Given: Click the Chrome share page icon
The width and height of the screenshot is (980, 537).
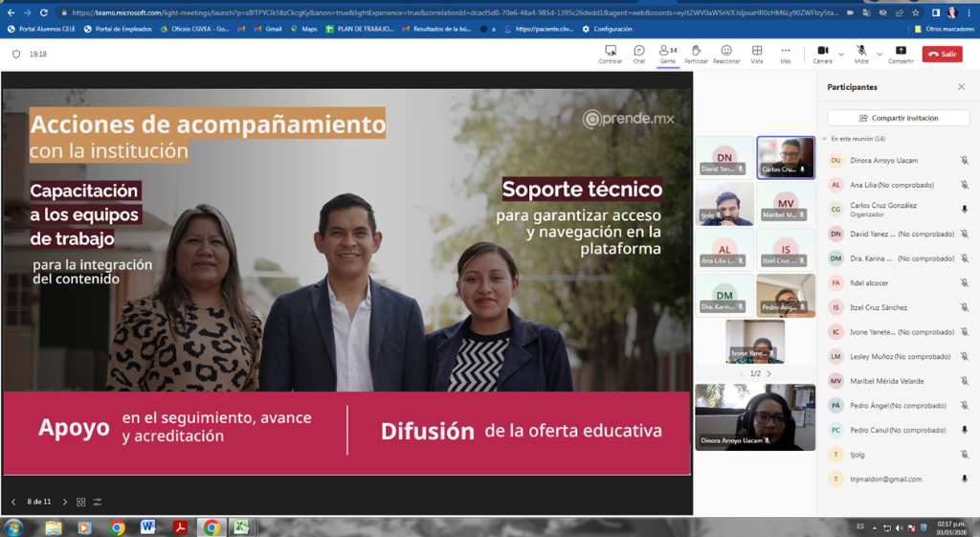Looking at the screenshot, I should (x=899, y=12).
